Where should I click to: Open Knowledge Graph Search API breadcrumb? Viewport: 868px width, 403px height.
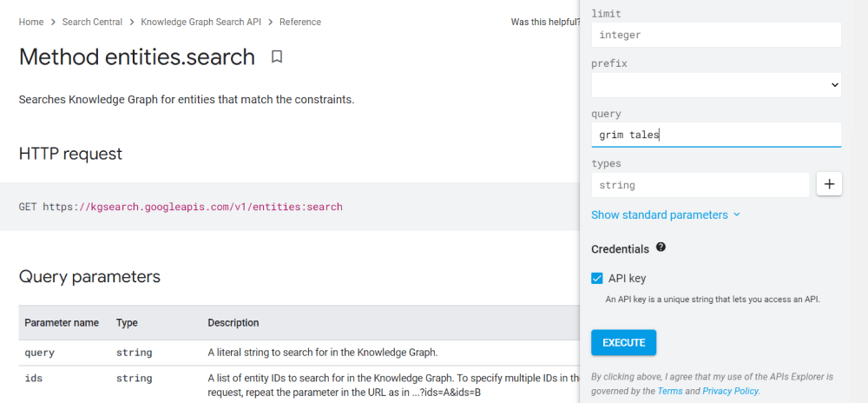tap(201, 22)
